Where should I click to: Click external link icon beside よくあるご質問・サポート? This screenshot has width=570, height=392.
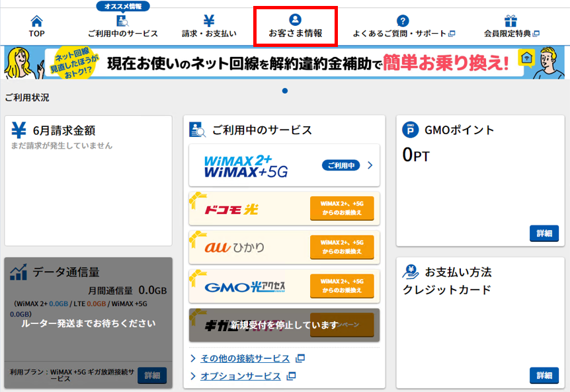452,34
